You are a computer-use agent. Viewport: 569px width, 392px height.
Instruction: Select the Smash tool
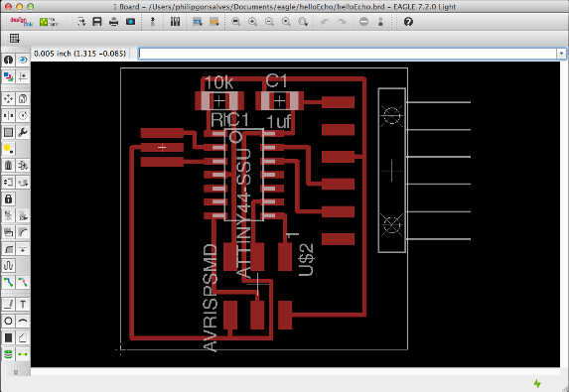(8, 232)
